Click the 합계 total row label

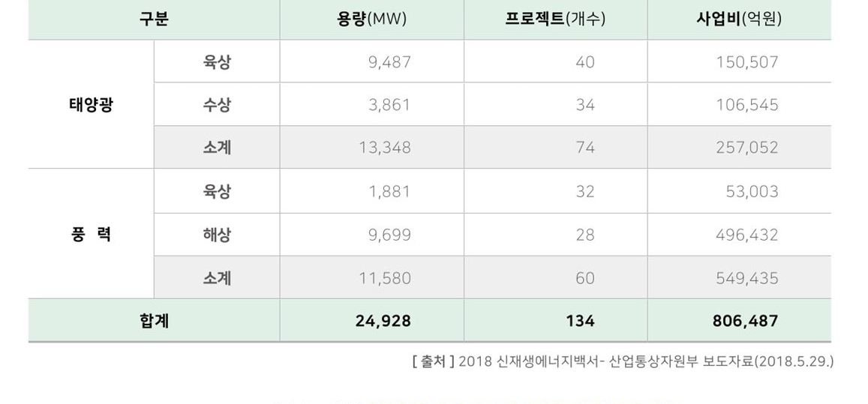coord(154,321)
